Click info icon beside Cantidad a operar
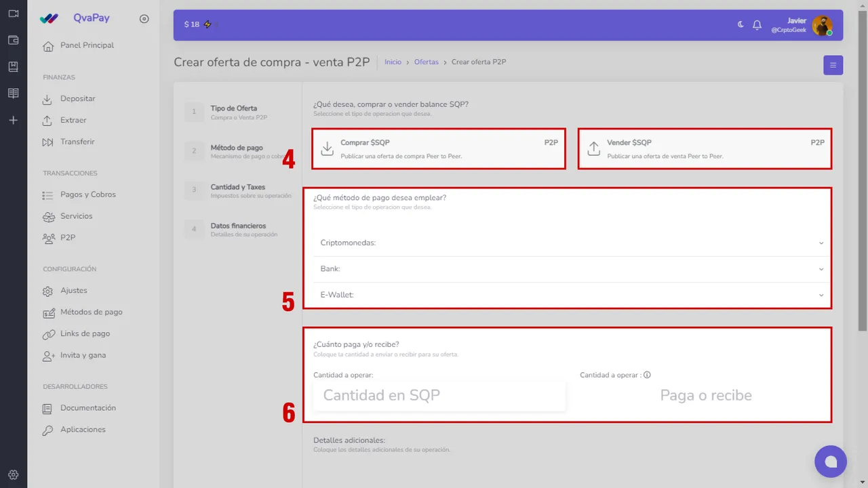Image resolution: width=868 pixels, height=488 pixels. (647, 375)
